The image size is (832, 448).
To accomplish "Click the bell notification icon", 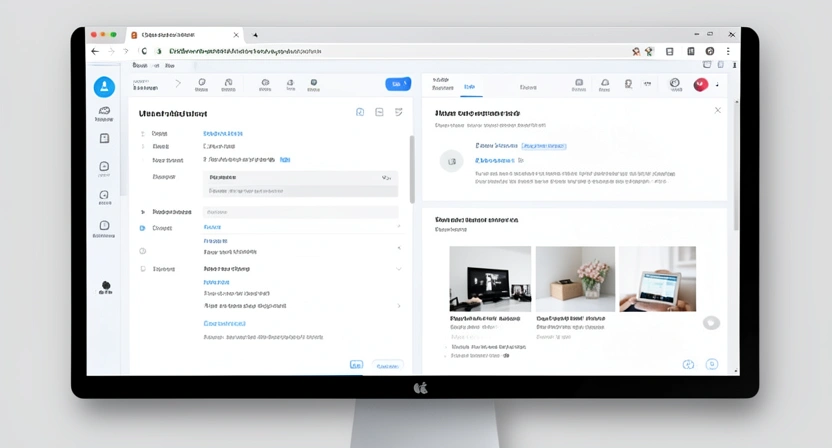I will click(604, 84).
